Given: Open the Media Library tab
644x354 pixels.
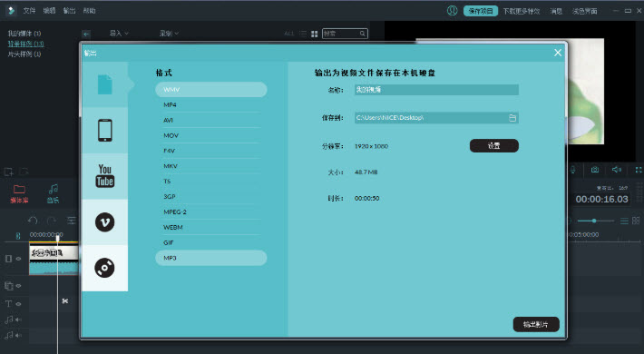Looking at the screenshot, I should coord(19,194).
